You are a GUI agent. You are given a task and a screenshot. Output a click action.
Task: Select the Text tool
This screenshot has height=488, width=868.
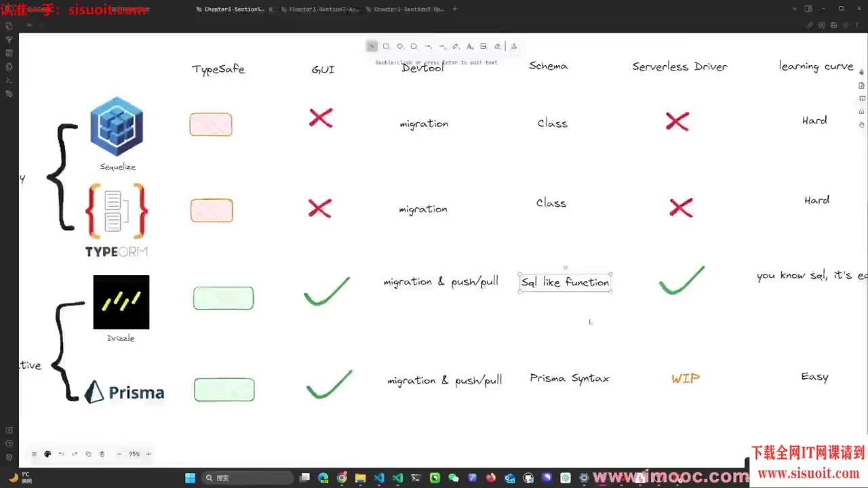pos(469,46)
